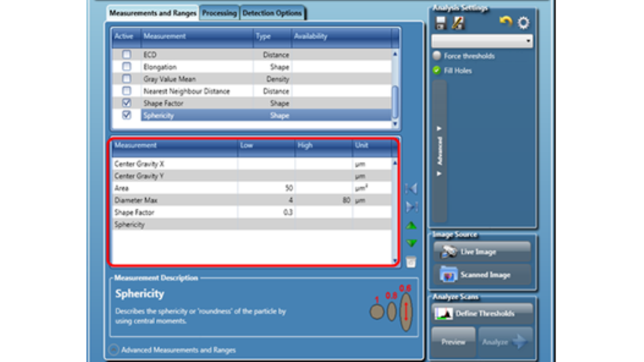This screenshot has height=362, width=644.
Task: Click the edit settings pencil icon
Action: (x=458, y=23)
